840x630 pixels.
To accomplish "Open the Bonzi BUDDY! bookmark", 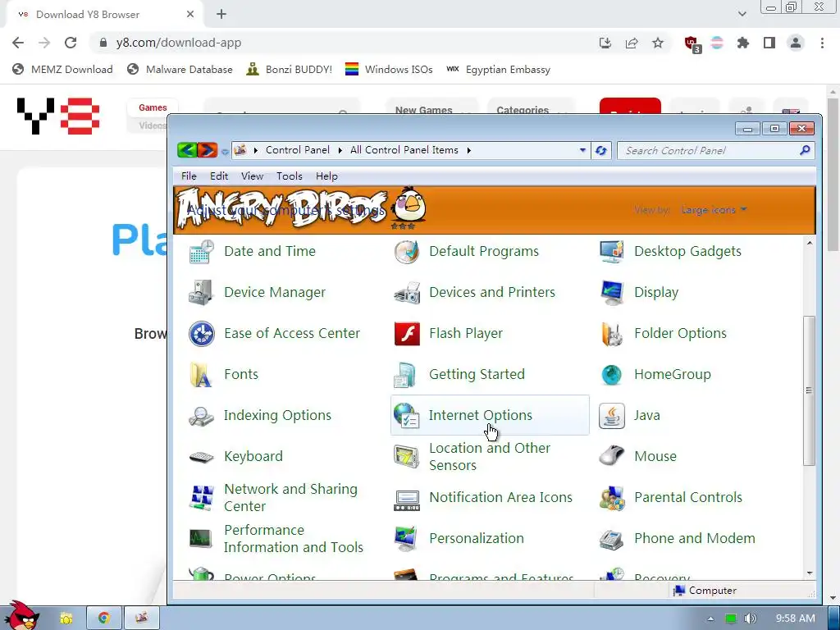I will pyautogui.click(x=290, y=70).
